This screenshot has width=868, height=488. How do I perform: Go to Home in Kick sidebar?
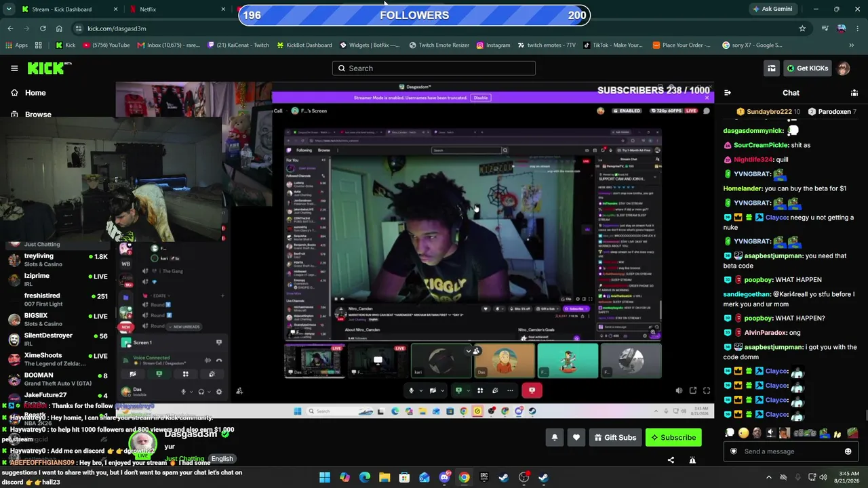pos(35,93)
